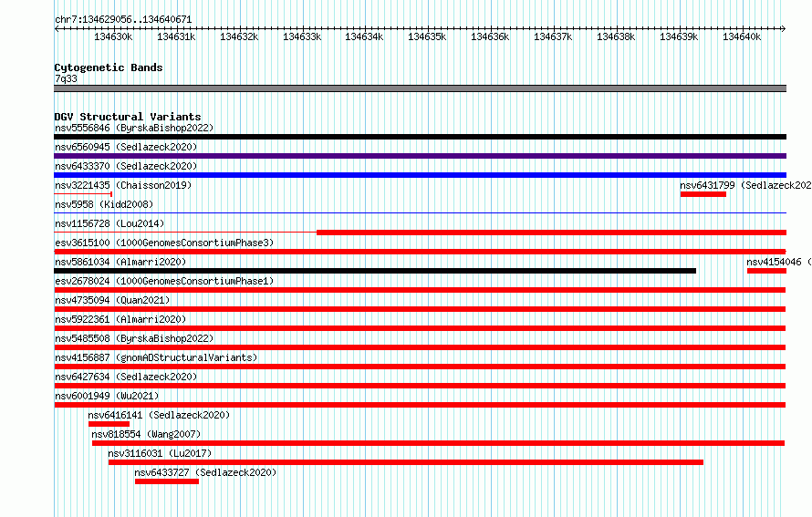Open the nsv4154046 label
Image resolution: width=812 pixels, height=517 pixels.
[x=779, y=262]
